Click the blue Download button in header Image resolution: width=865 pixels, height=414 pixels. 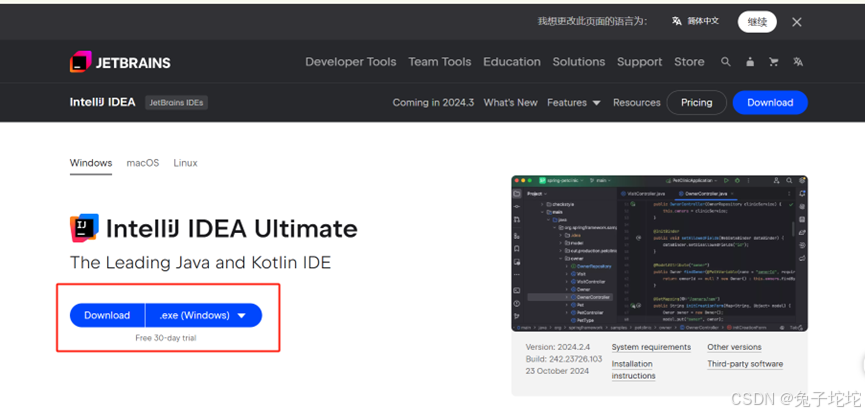coord(770,103)
